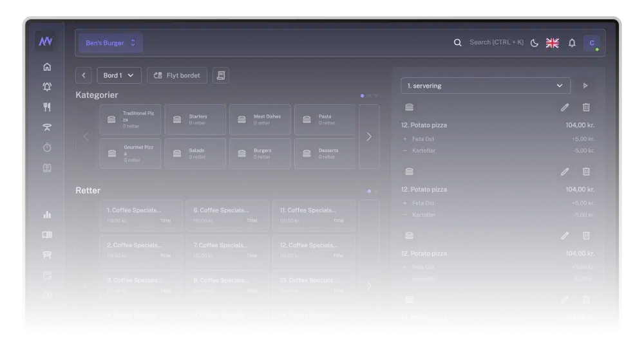Delete the second Potato pizza order item

[x=586, y=171]
